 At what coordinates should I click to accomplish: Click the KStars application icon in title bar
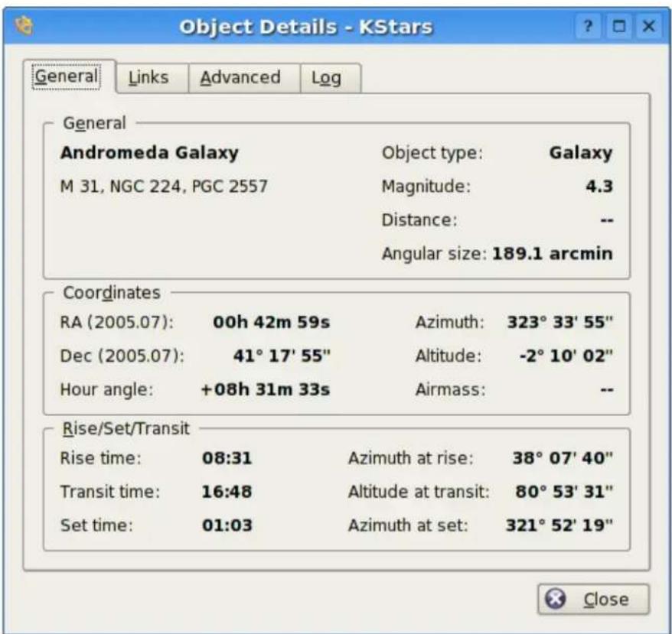point(24,26)
